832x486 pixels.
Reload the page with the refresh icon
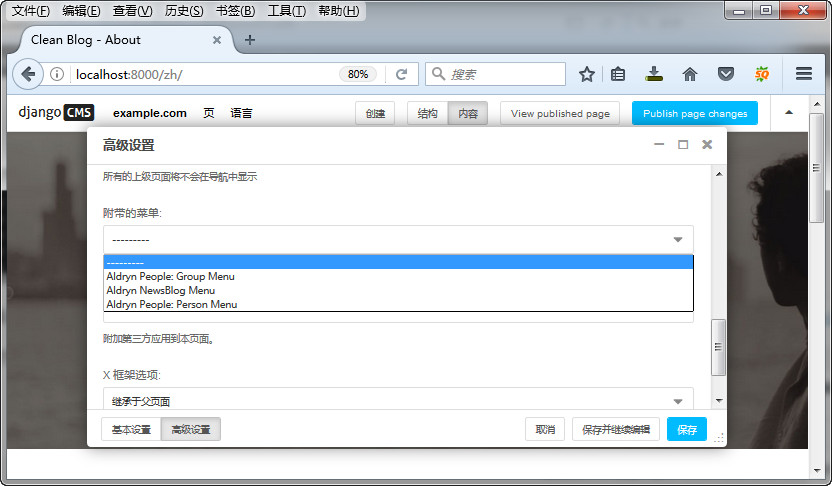coord(402,74)
